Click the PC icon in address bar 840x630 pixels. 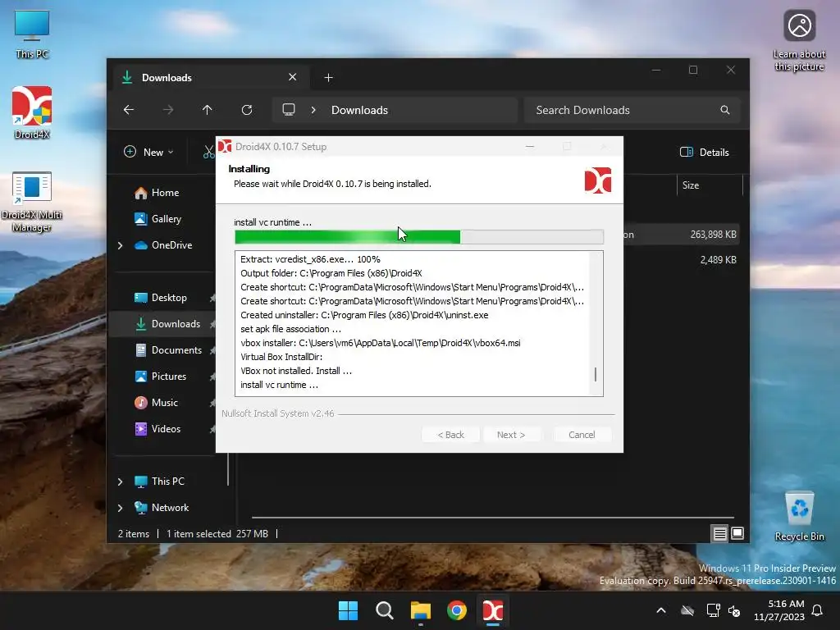pyautogui.click(x=289, y=110)
